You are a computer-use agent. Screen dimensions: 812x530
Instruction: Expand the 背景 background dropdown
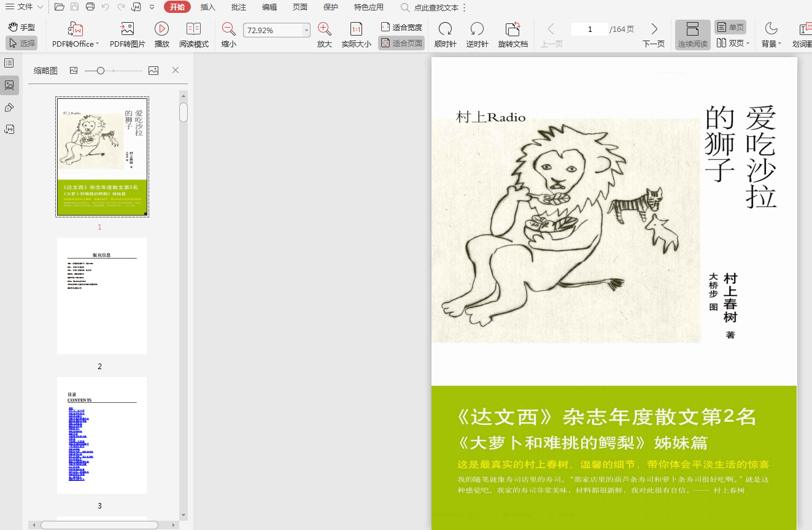[x=771, y=35]
